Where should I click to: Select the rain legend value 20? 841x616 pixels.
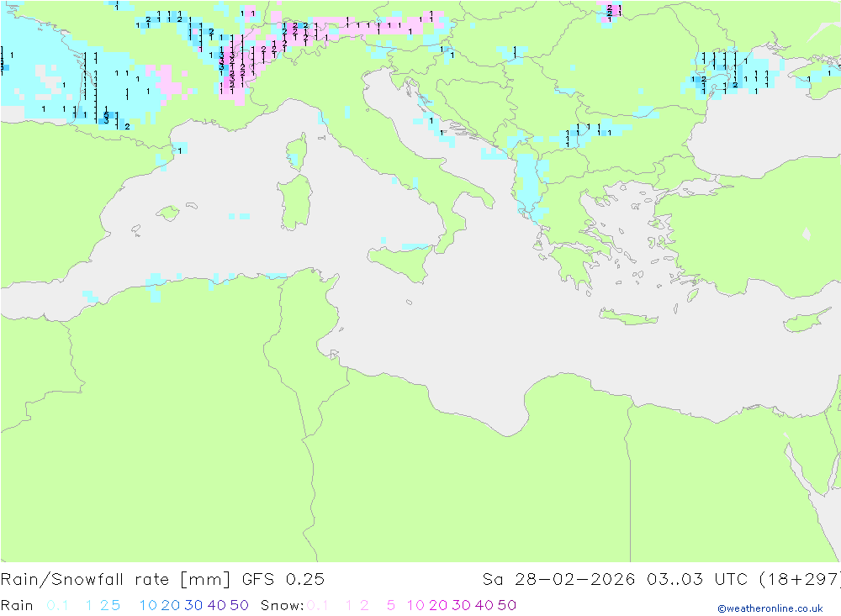[x=171, y=605]
